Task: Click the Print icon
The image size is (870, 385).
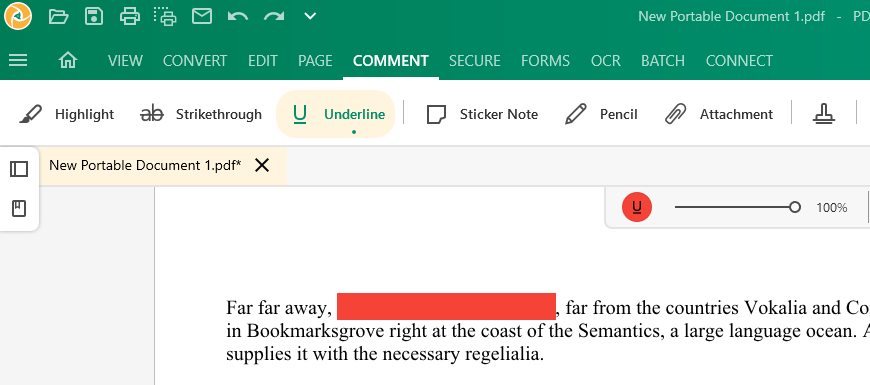Action: pyautogui.click(x=130, y=16)
